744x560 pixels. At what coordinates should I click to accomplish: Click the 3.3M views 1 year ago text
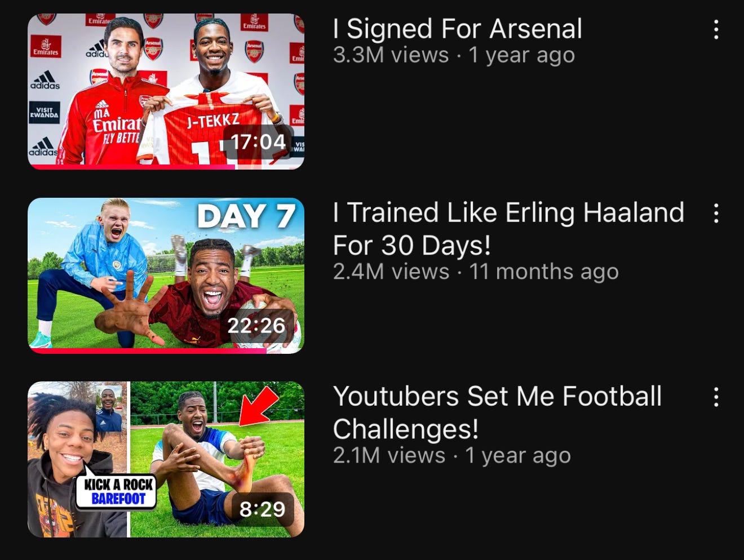pos(454,55)
